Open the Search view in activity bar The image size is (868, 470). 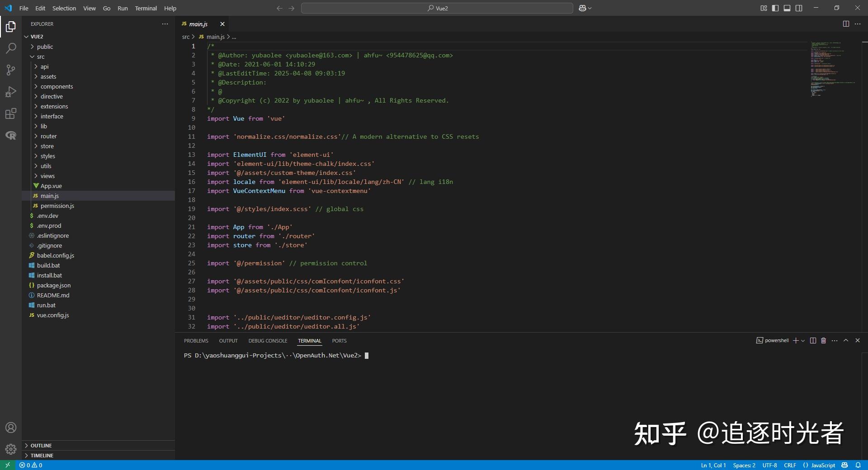click(11, 48)
